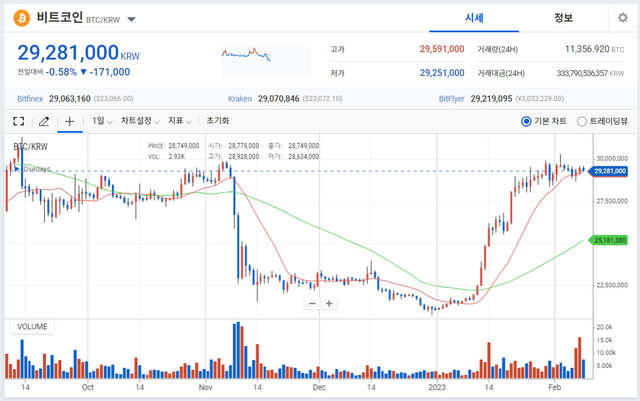
Task: Open the Kraken exchange link
Action: click(240, 99)
